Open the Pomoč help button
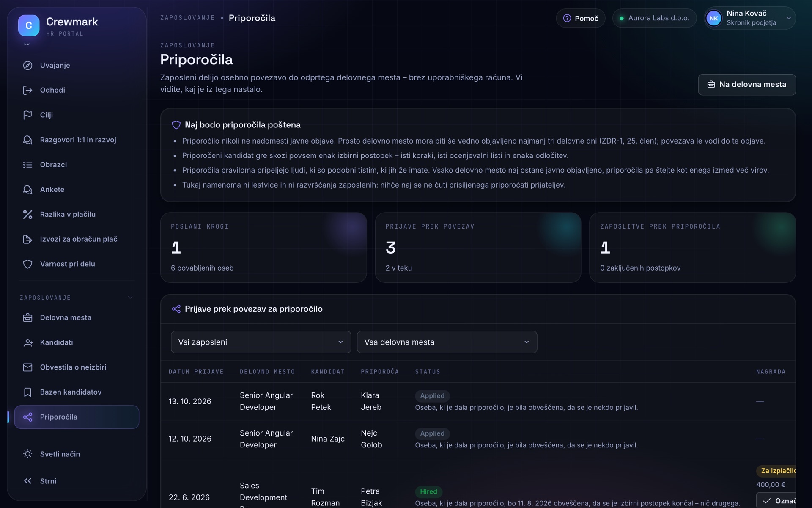812x508 pixels. click(x=581, y=18)
